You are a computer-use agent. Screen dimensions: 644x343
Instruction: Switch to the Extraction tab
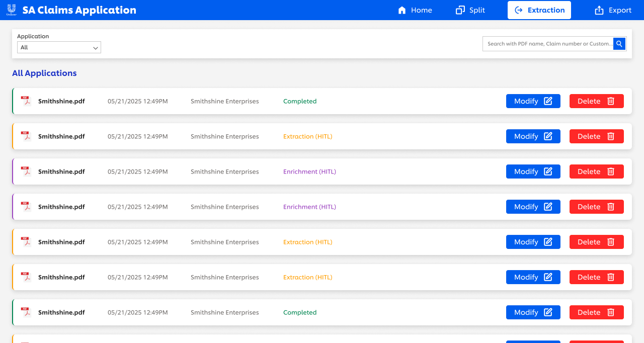point(539,10)
